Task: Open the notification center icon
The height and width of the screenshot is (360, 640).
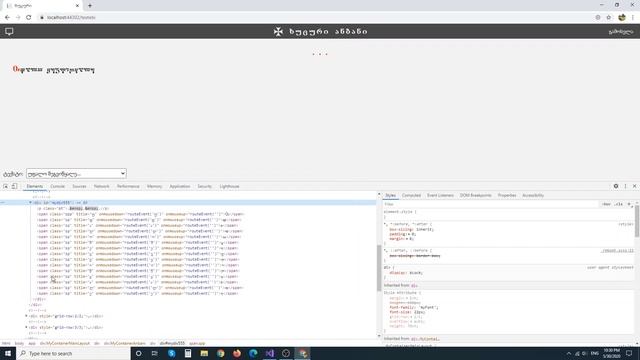Action: click(x=629, y=353)
